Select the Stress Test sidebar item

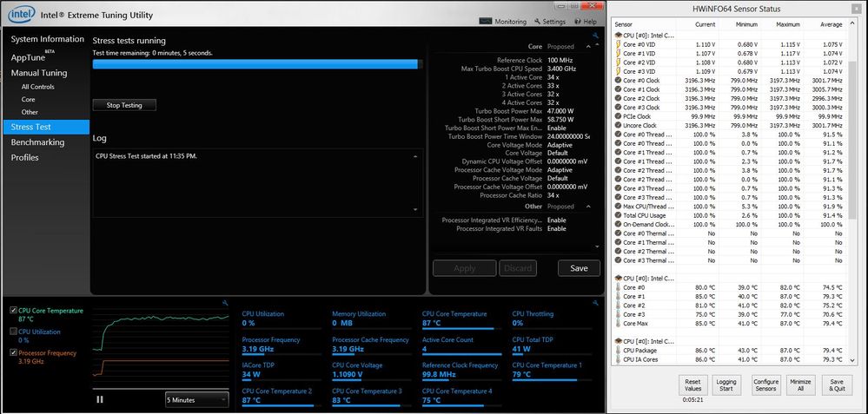point(47,127)
